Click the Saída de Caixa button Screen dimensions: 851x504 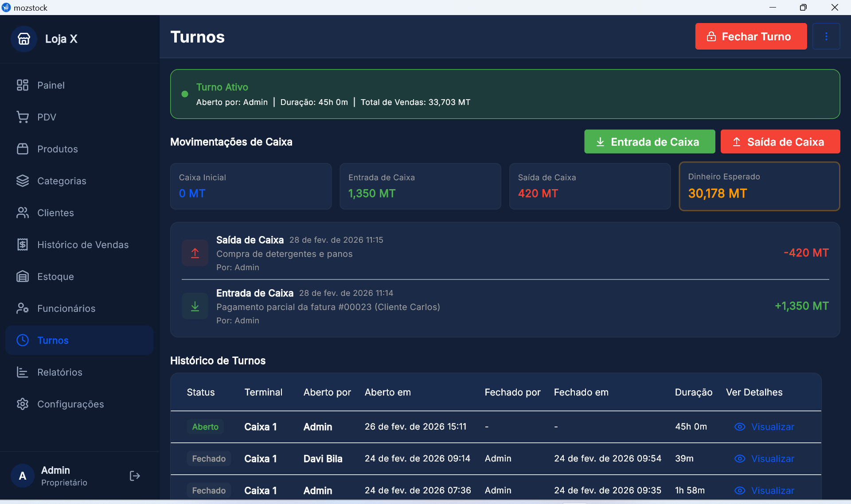[780, 142]
